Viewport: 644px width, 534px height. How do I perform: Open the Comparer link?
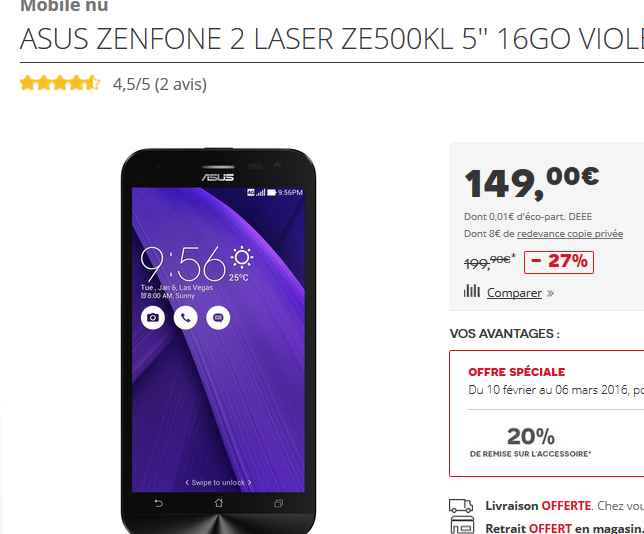[514, 292]
